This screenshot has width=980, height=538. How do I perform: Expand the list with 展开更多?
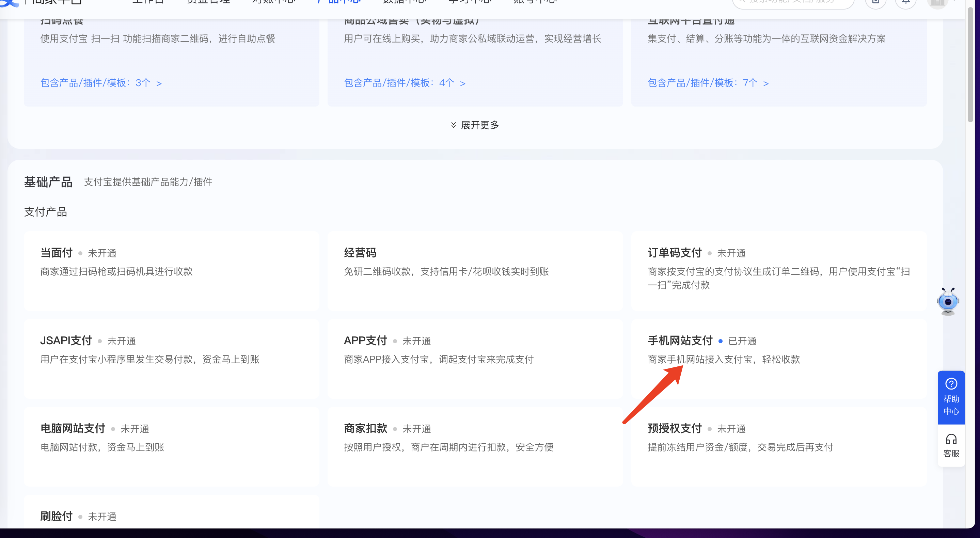pos(475,125)
